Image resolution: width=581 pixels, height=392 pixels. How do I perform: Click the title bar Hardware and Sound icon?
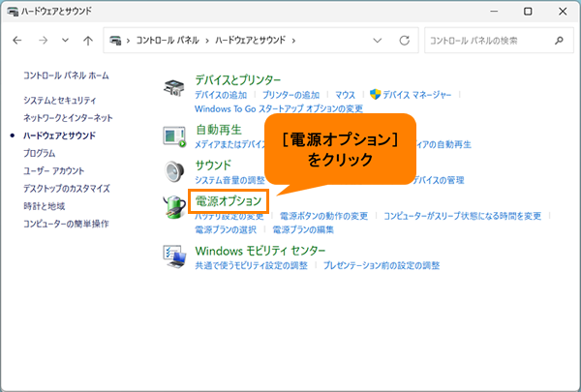click(13, 12)
